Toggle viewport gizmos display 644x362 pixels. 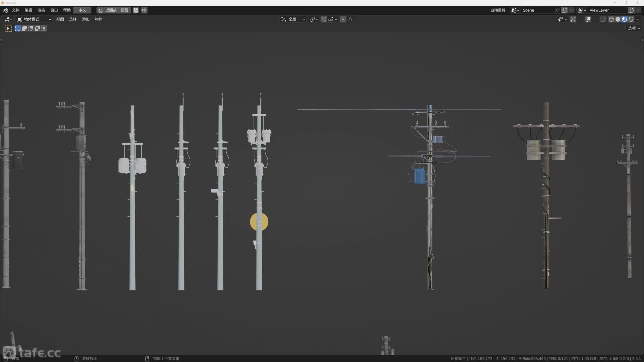click(573, 19)
